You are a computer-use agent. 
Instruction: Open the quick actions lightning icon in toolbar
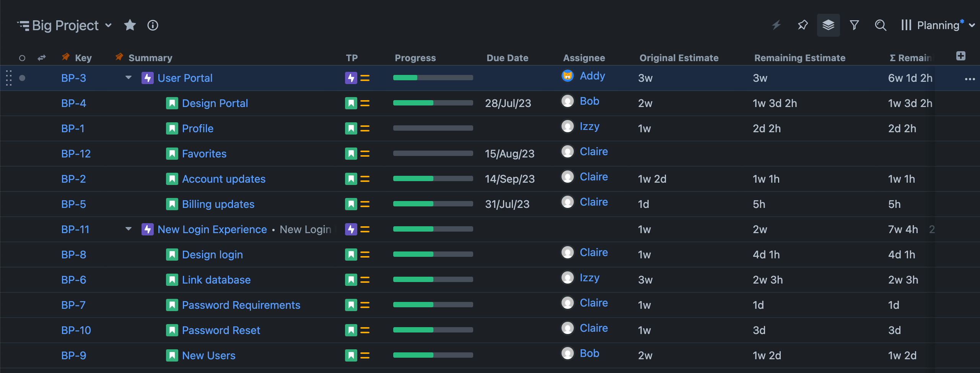click(776, 25)
